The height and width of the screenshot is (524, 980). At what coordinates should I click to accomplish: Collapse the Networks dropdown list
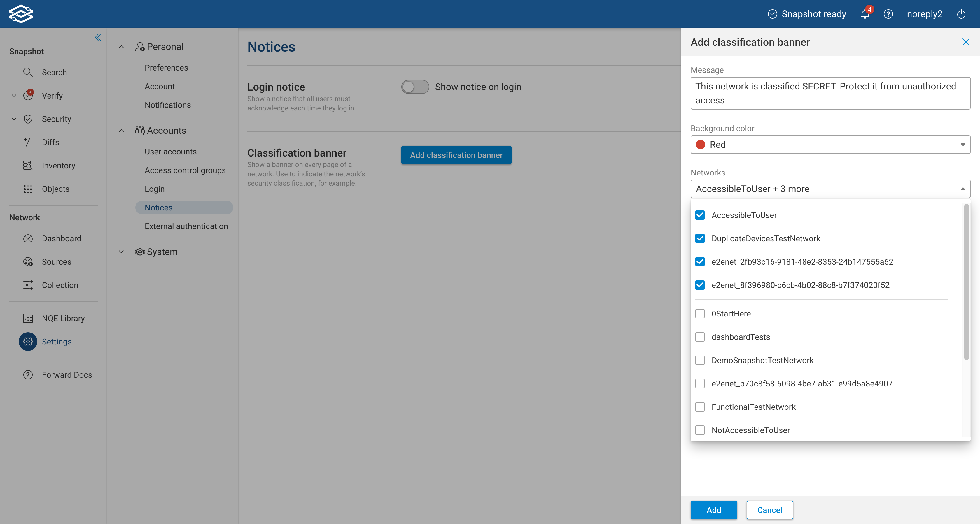(x=963, y=189)
